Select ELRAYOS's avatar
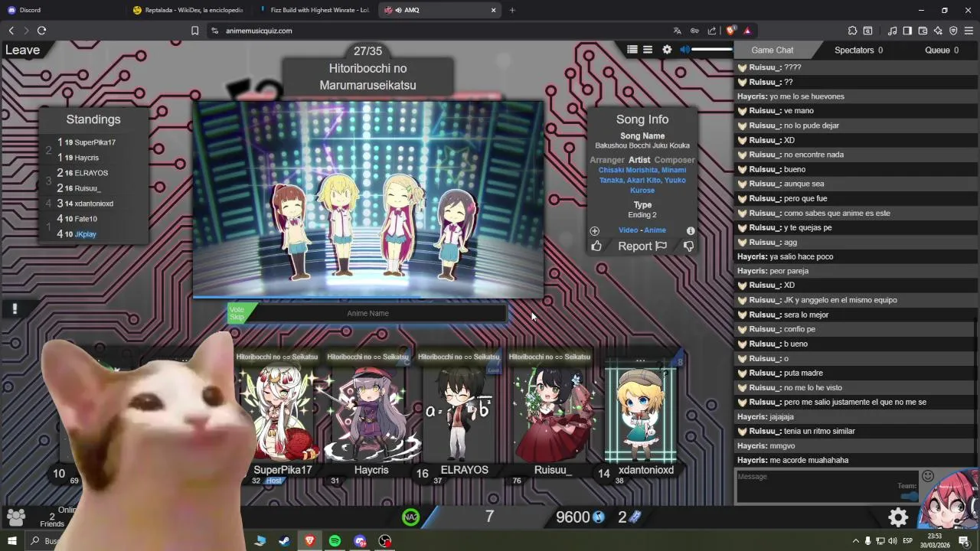 coord(459,413)
